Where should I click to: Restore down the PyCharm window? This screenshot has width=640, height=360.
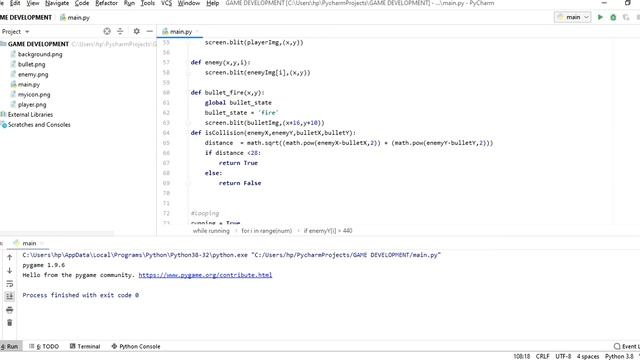pos(628,3)
